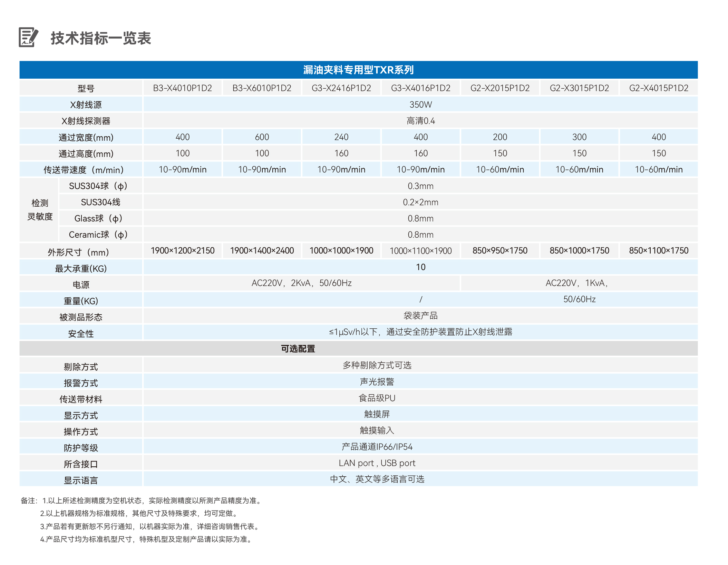Select model cell G2-X4015P1D2
Viewport: 728px width, 565px height.
[659, 88]
